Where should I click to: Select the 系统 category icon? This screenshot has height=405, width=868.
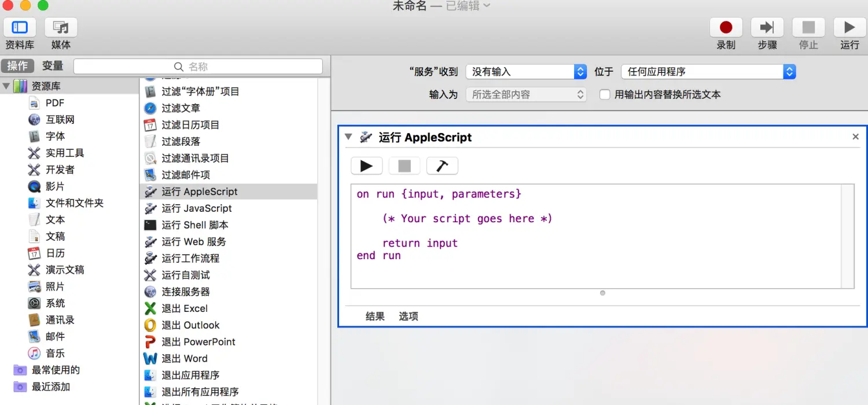[34, 304]
